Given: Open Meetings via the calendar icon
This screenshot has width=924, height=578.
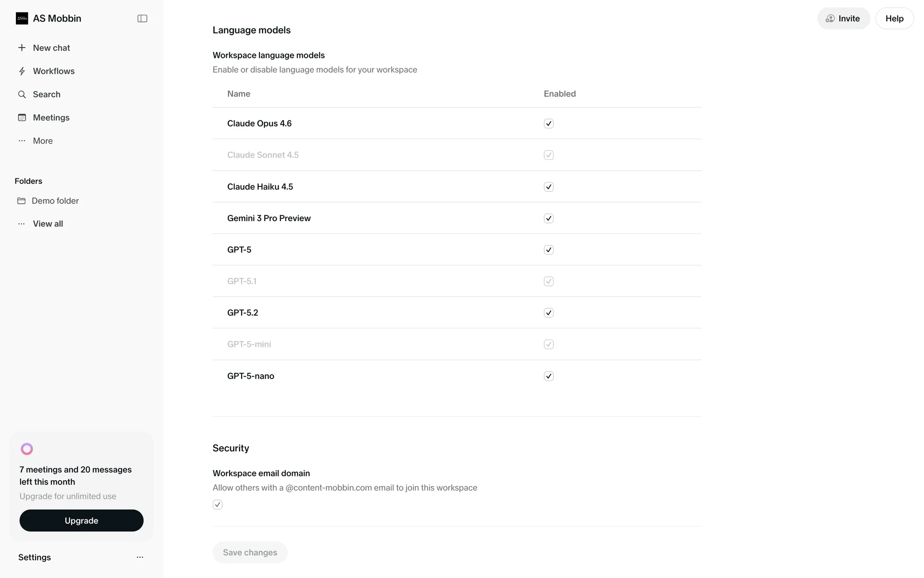Looking at the screenshot, I should (22, 118).
